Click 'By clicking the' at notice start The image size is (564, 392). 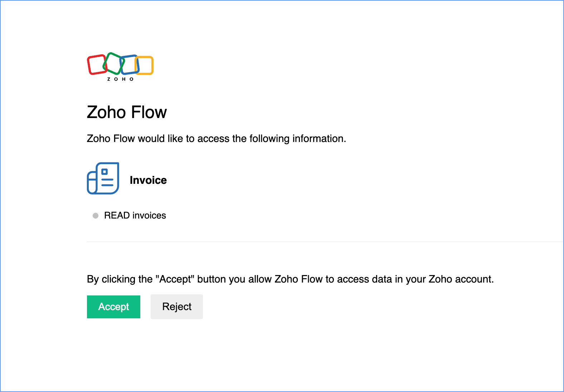pos(120,279)
